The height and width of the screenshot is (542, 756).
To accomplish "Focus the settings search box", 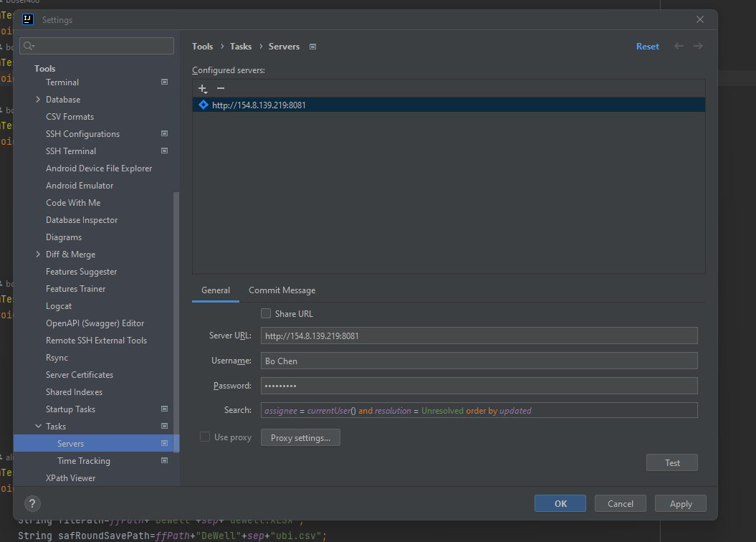I will click(97, 46).
